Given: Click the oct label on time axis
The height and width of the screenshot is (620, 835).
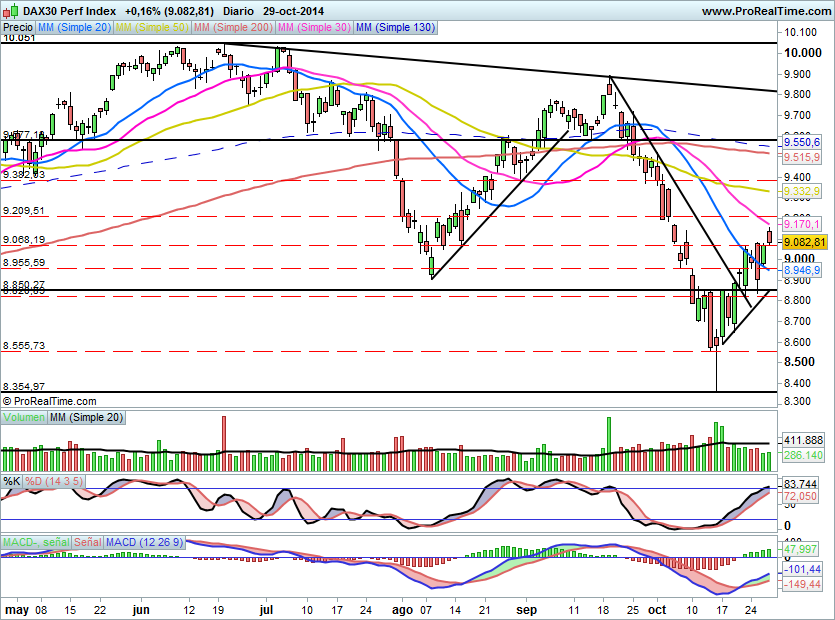Looking at the screenshot, I should 658,610.
